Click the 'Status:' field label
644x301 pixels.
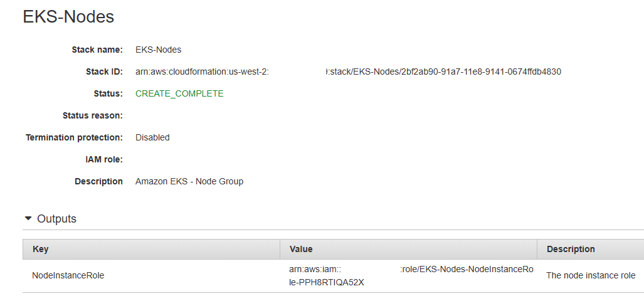point(108,93)
